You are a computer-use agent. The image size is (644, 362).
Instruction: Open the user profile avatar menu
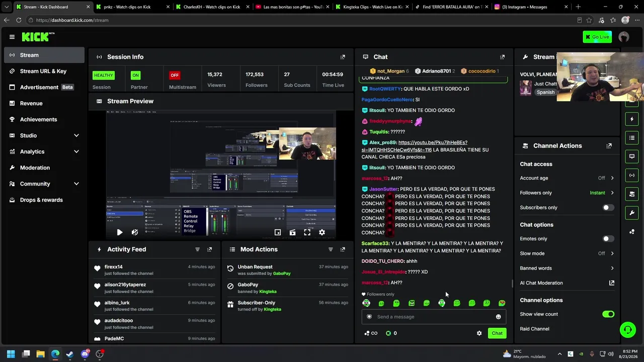click(x=624, y=37)
